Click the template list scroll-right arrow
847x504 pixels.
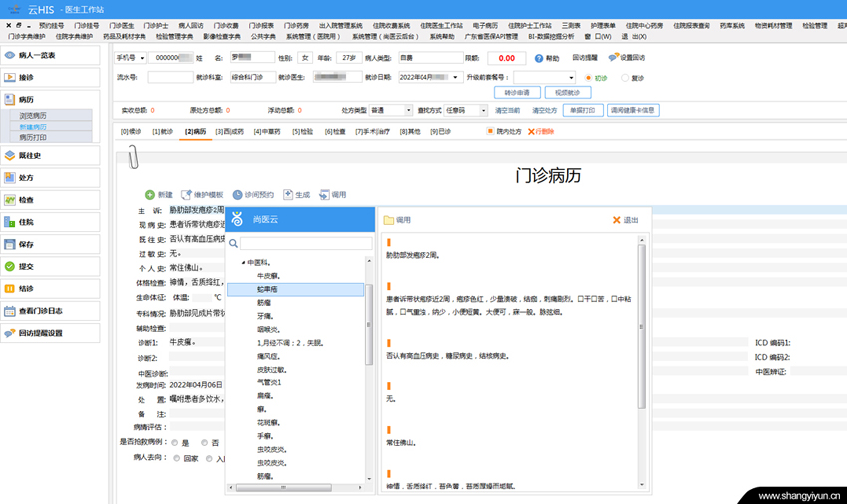pos(360,488)
